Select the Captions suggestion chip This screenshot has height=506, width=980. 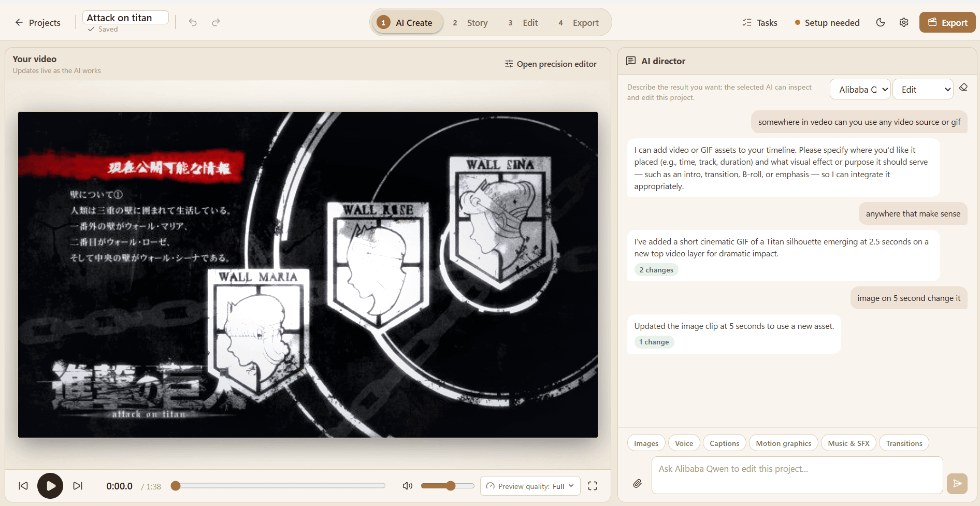pyautogui.click(x=724, y=443)
